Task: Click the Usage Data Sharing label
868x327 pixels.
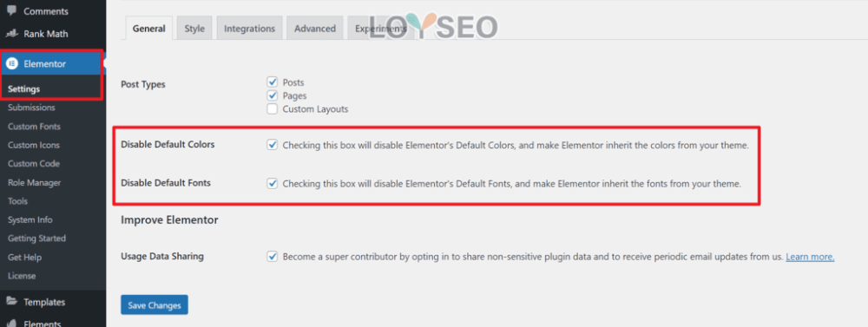Action: point(162,256)
